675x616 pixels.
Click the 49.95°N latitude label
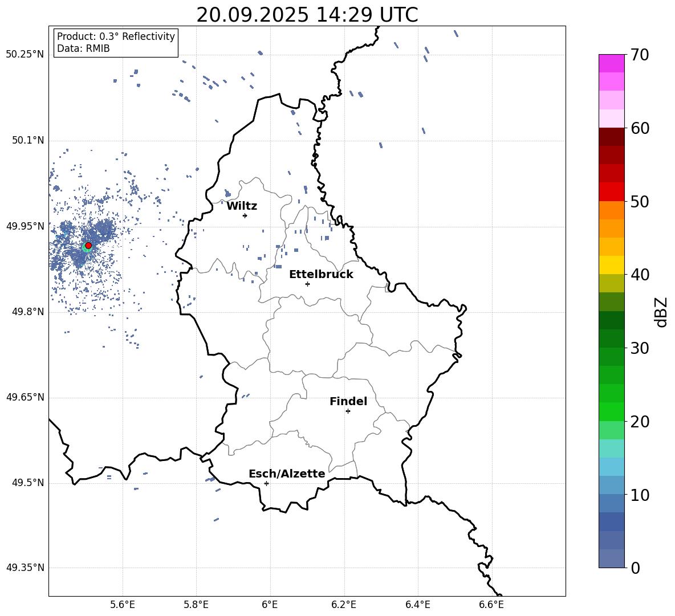(25, 226)
